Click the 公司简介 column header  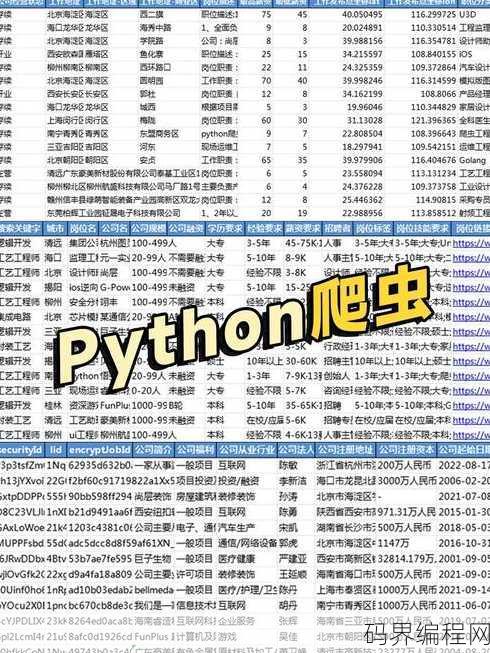coord(153,450)
